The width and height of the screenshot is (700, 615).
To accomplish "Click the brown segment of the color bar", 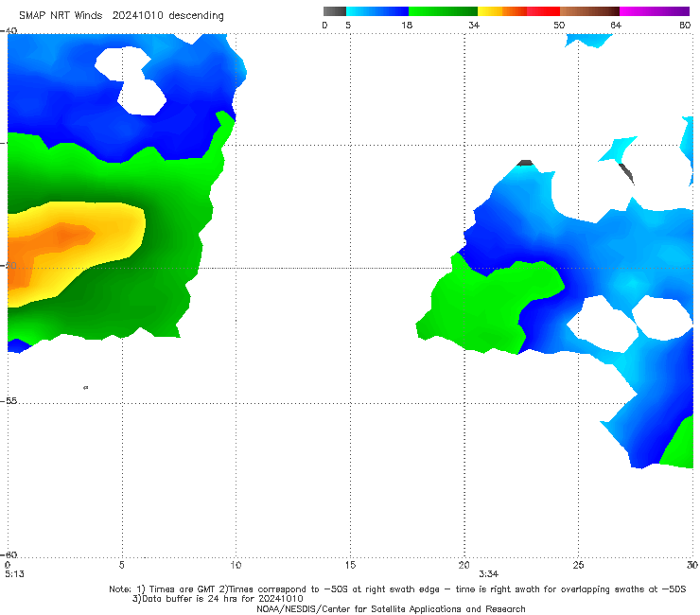I will [589, 11].
